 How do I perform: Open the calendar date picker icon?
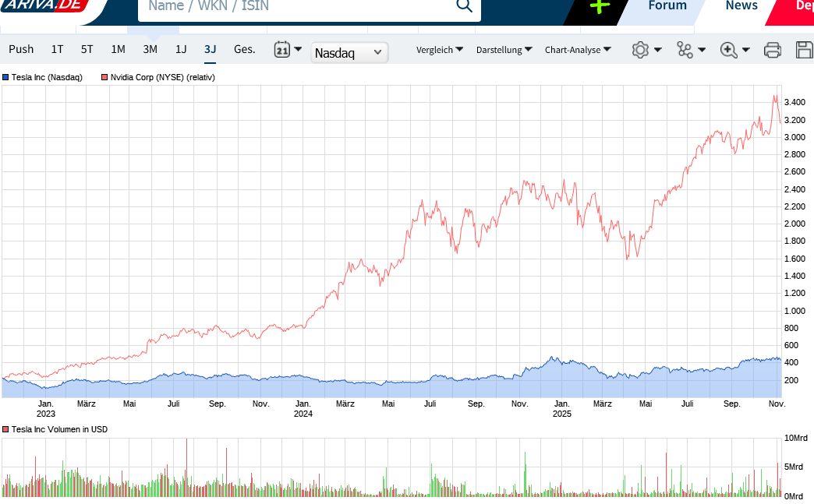point(282,50)
